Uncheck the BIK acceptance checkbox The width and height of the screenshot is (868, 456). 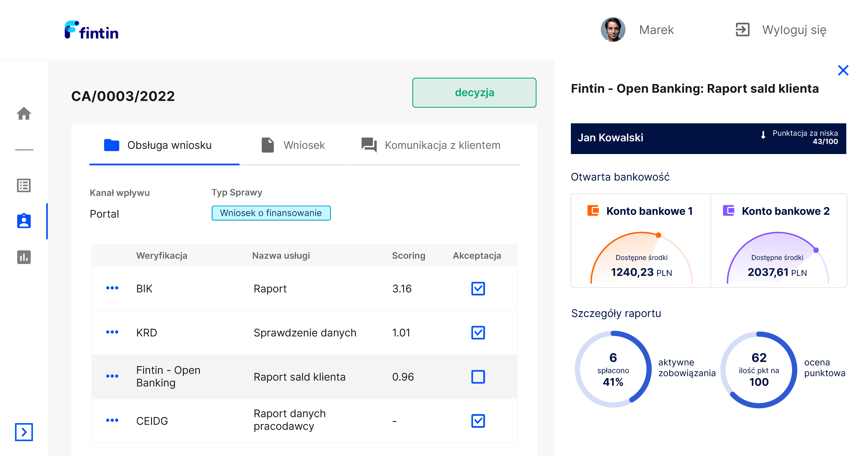[x=478, y=289]
